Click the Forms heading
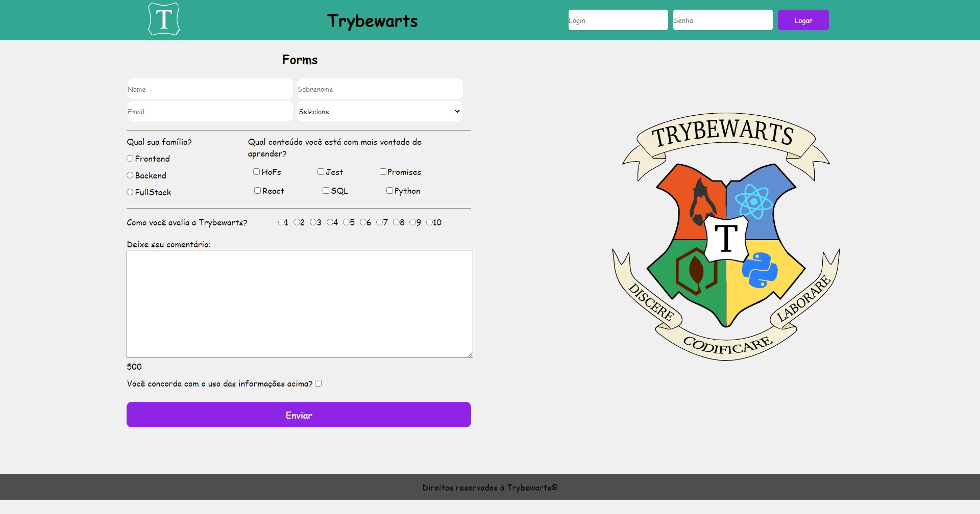 pyautogui.click(x=300, y=60)
